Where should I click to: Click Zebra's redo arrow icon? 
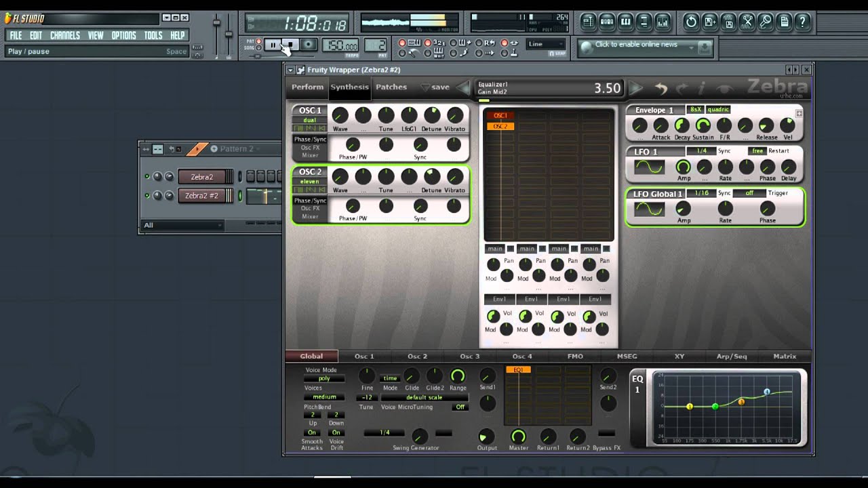(x=682, y=88)
